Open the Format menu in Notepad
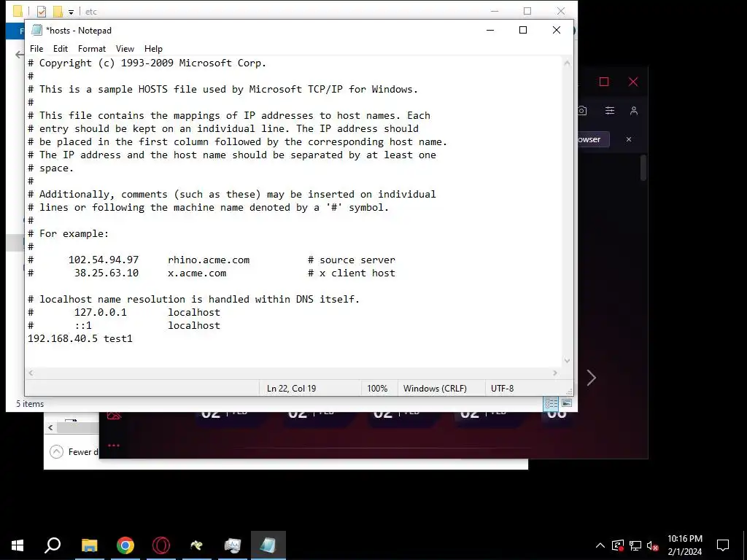747x560 pixels. (x=91, y=49)
